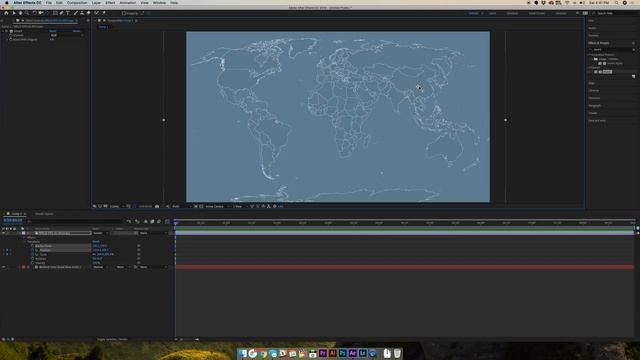Image resolution: width=640 pixels, height=360 pixels.
Task: Collapse Animation Presets in Effects & Presets
Action: click(x=589, y=55)
